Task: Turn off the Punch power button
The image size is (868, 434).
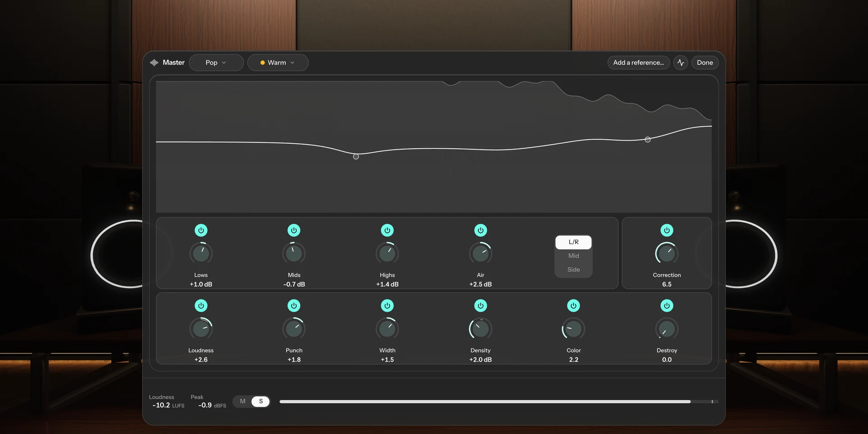Action: (x=294, y=306)
